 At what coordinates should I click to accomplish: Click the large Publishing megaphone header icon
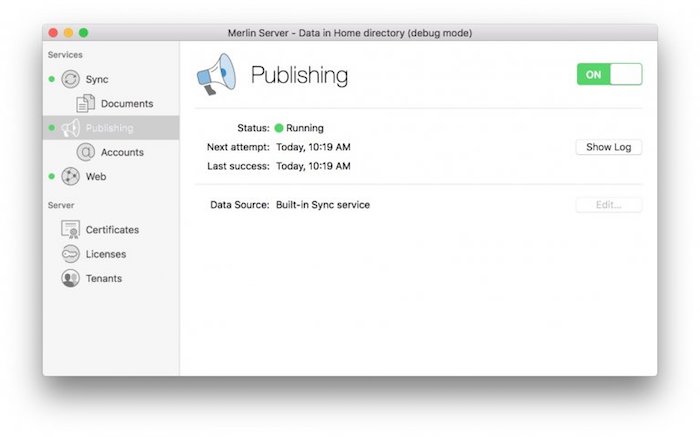[x=217, y=74]
